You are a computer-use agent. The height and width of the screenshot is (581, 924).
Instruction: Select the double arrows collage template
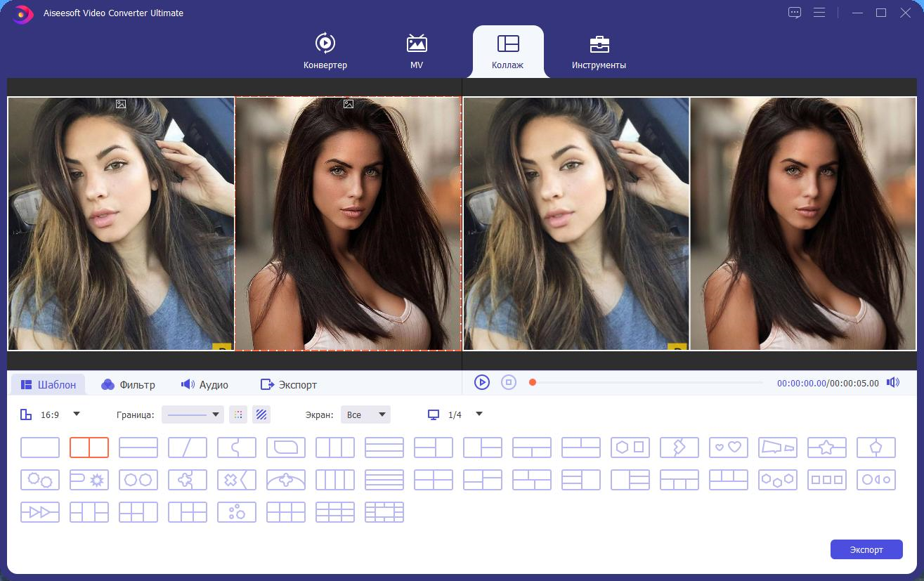click(x=40, y=512)
